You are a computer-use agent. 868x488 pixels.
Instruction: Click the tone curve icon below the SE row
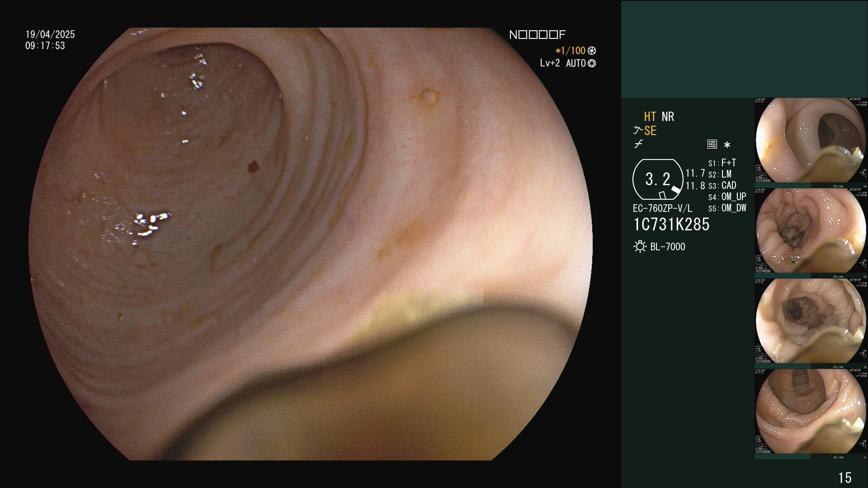(x=638, y=144)
